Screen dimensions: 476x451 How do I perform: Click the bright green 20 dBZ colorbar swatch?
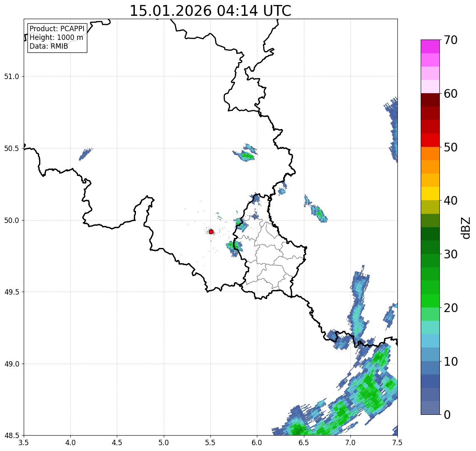pyautogui.click(x=430, y=300)
